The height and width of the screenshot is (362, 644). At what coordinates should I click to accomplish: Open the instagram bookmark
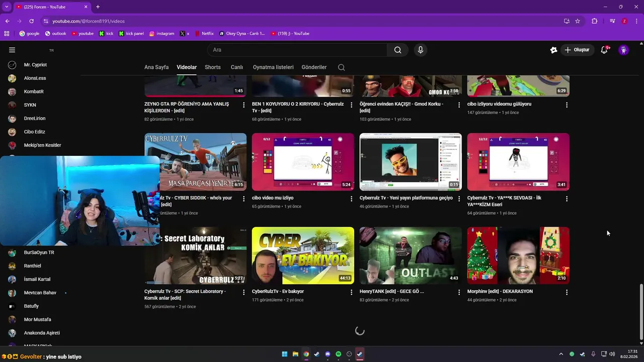pos(162,34)
